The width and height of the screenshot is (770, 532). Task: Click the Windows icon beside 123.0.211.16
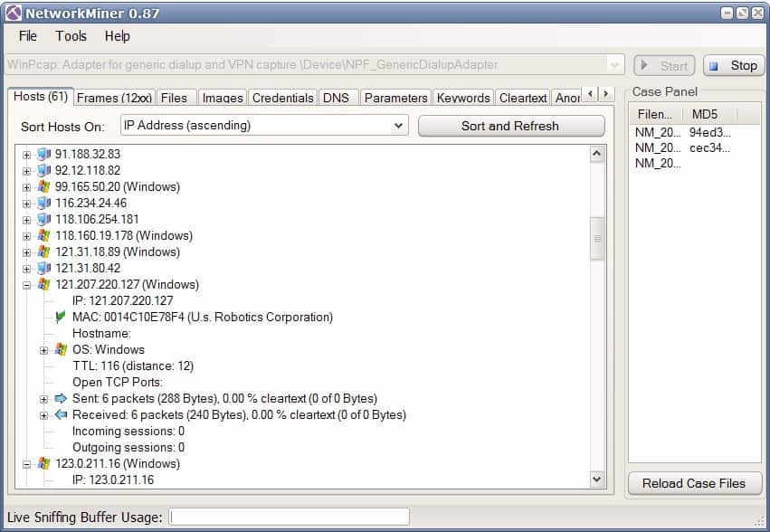[43, 463]
